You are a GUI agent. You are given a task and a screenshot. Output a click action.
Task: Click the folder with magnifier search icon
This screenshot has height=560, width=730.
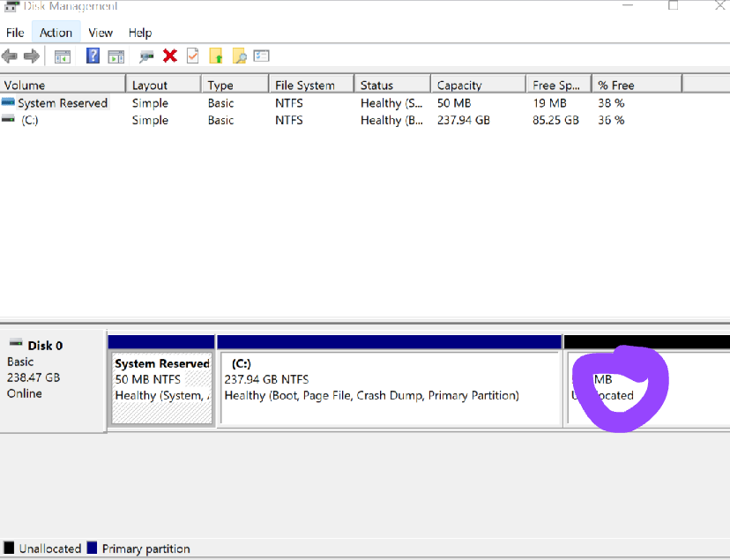pos(239,56)
